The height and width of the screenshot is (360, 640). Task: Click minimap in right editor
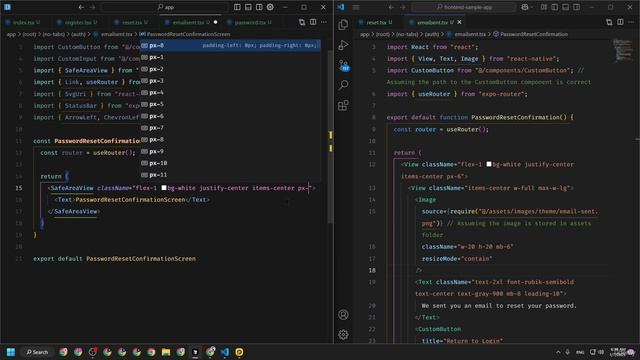click(623, 51)
